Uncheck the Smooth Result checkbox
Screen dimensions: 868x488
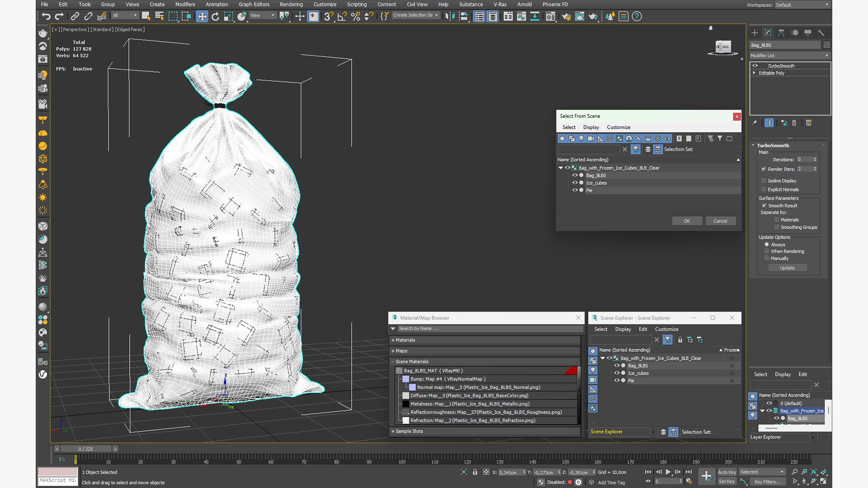click(x=764, y=206)
